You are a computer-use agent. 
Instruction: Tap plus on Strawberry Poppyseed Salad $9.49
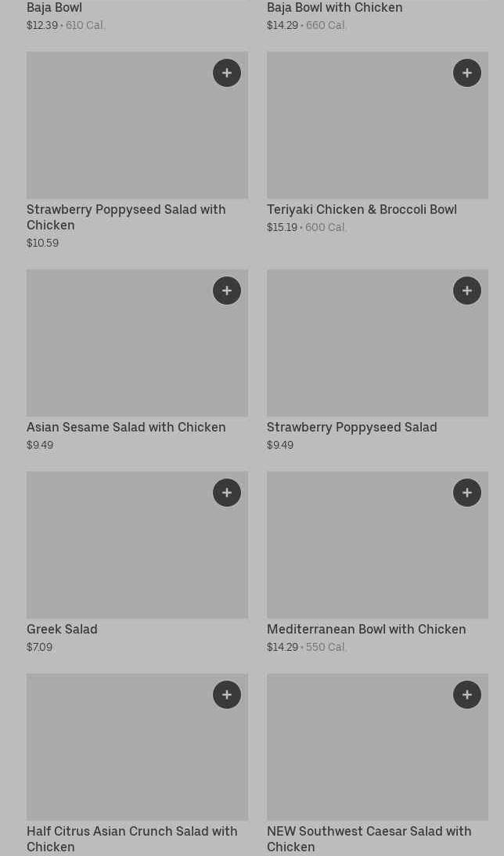coord(467,291)
